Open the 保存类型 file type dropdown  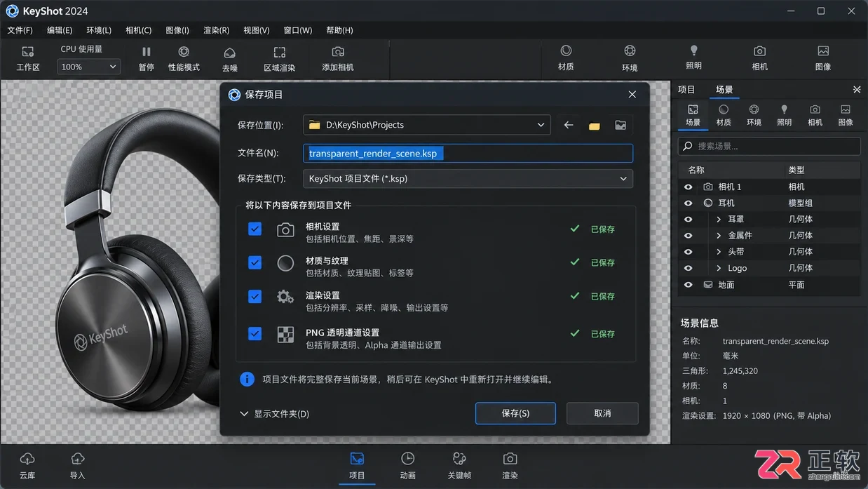pyautogui.click(x=468, y=179)
